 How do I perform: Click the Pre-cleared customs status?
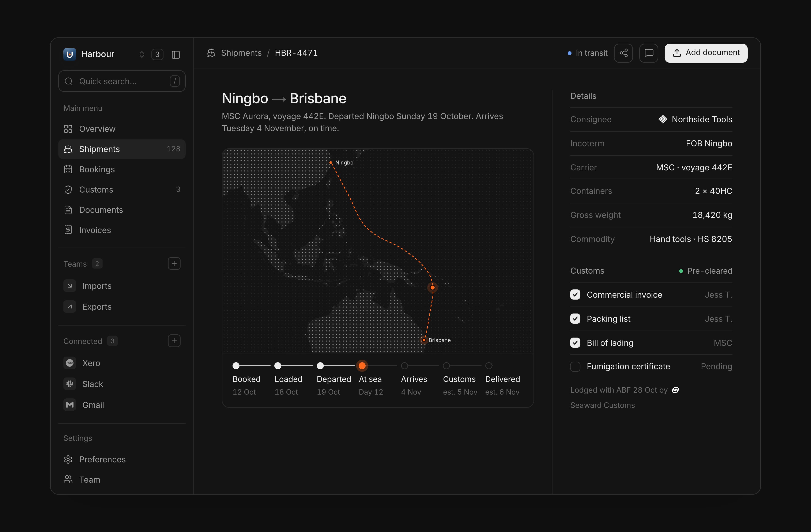click(x=709, y=271)
